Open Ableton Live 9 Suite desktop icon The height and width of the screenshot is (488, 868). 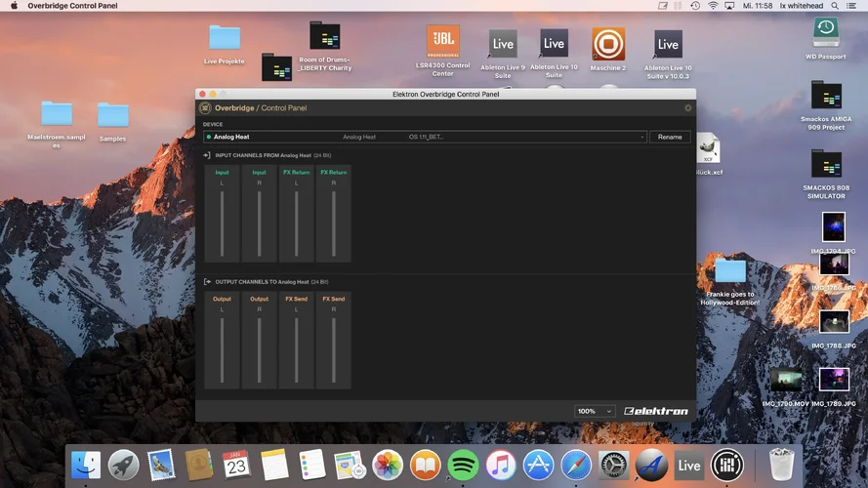503,44
